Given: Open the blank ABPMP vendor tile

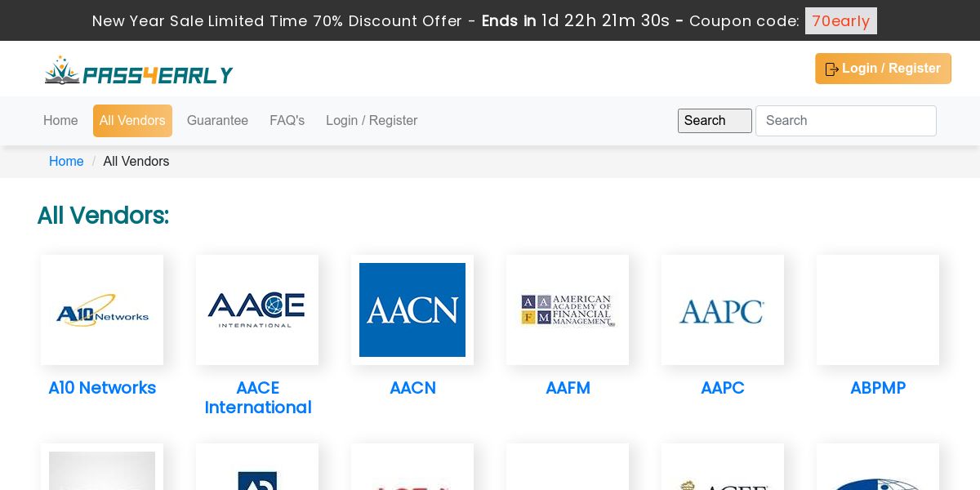Looking at the screenshot, I should [878, 310].
